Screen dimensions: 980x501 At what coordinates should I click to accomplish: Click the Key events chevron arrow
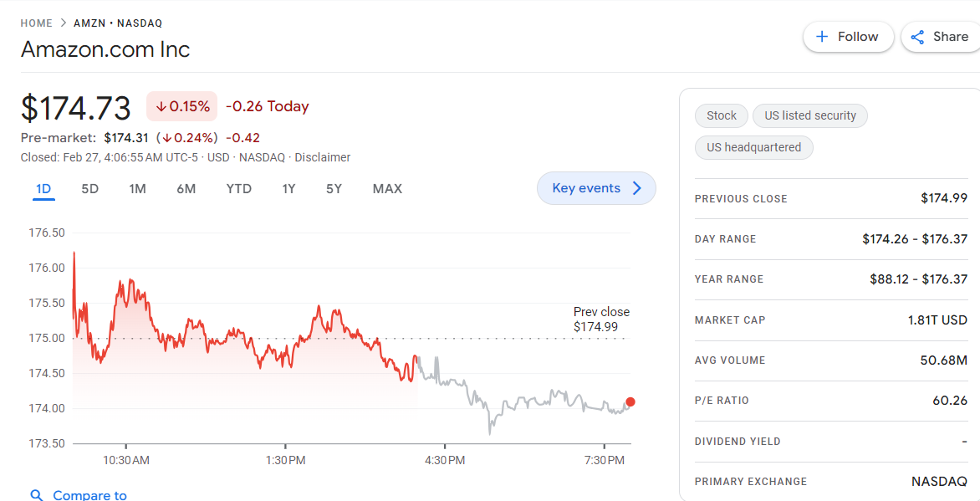pyautogui.click(x=637, y=188)
